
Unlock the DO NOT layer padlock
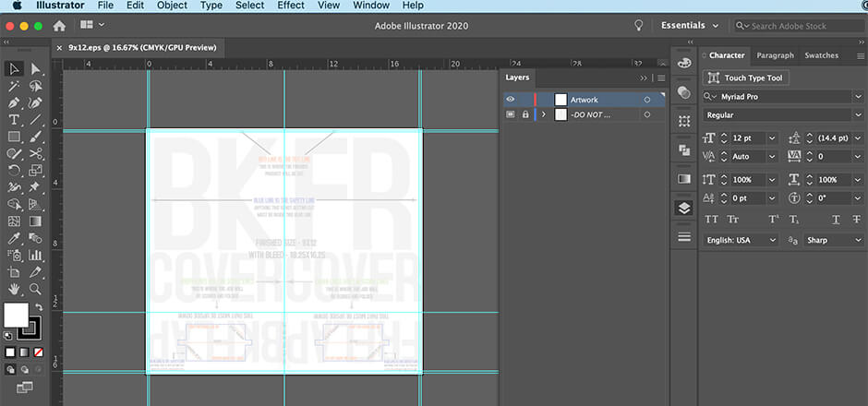[x=526, y=114]
